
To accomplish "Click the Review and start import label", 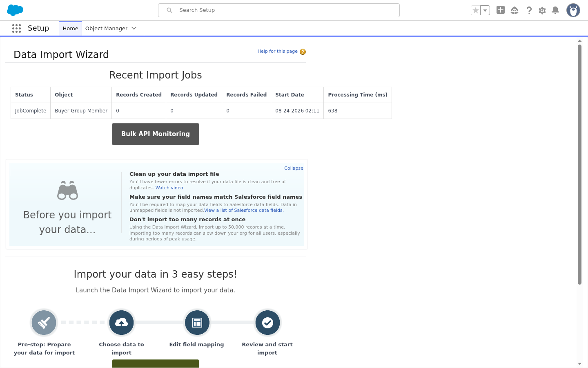I will pyautogui.click(x=267, y=349).
